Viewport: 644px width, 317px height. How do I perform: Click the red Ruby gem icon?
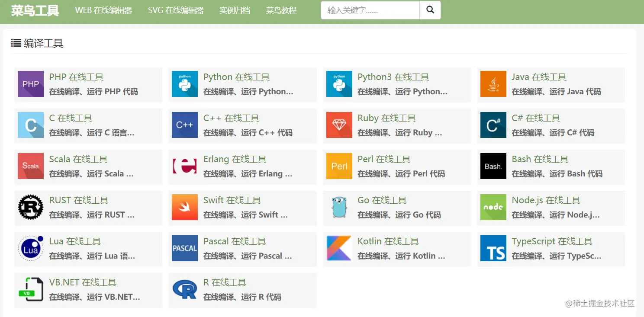click(339, 125)
